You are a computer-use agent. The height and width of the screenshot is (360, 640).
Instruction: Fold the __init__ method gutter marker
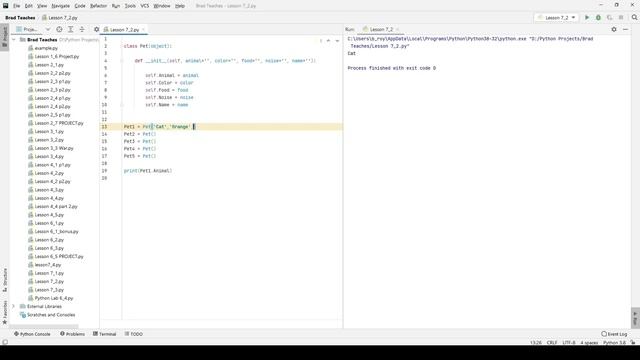(x=121, y=61)
